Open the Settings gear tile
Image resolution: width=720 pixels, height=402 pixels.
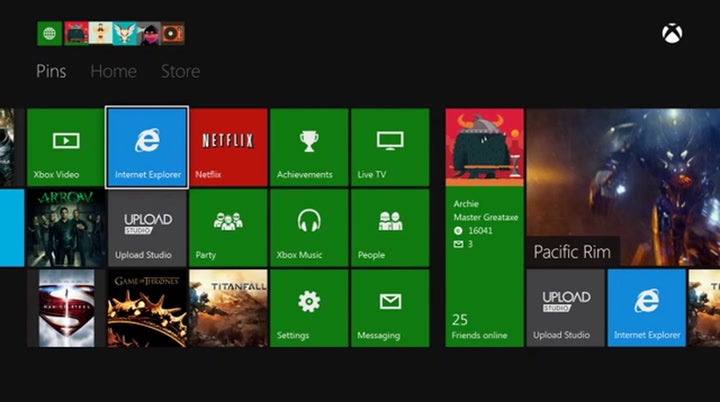point(309,308)
